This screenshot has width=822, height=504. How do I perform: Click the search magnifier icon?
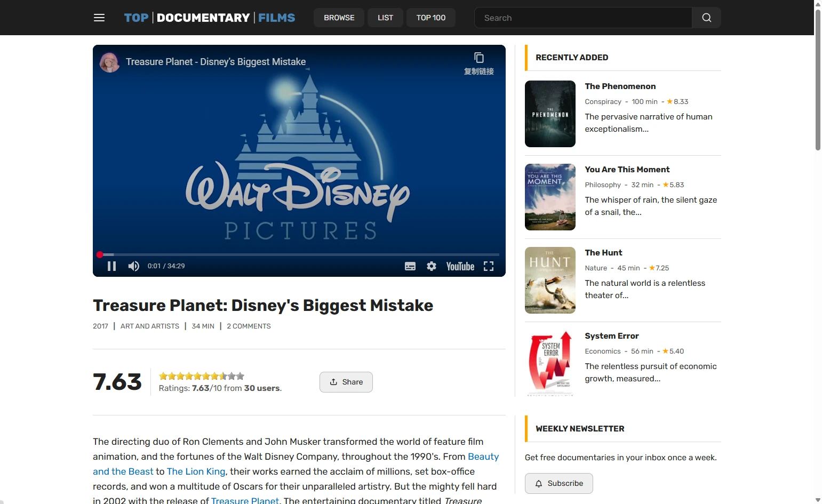[x=706, y=18]
